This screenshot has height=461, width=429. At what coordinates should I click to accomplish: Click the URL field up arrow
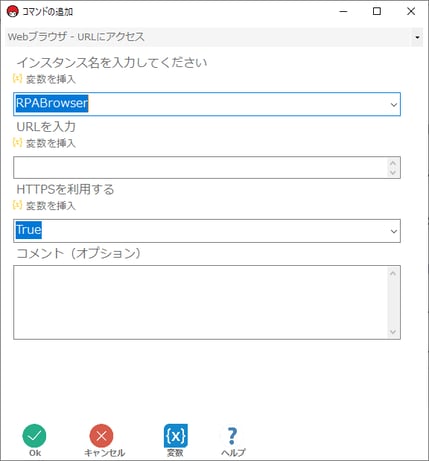click(x=393, y=163)
